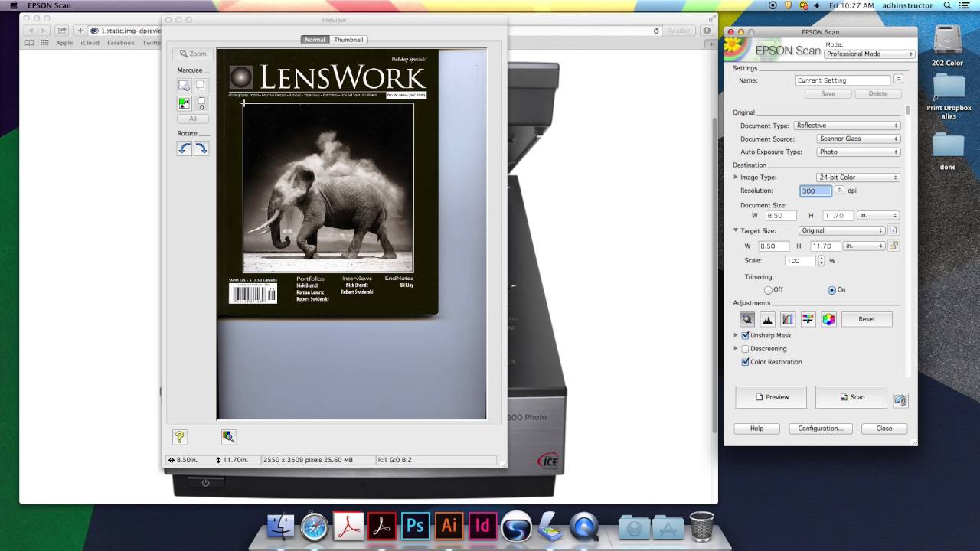The image size is (980, 551).
Task: Click the lock proportions icon
Action: pos(893,246)
